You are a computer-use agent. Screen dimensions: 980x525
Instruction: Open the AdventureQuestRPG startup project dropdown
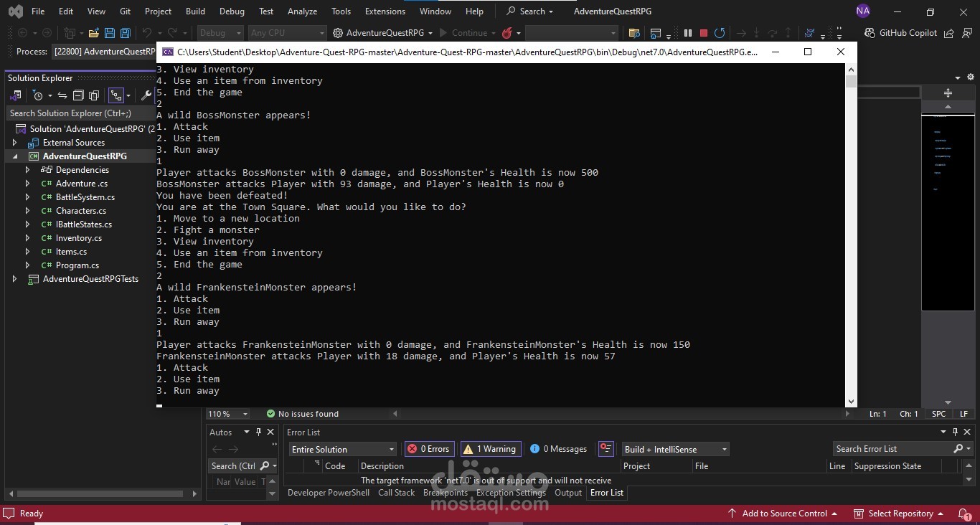[383, 33]
